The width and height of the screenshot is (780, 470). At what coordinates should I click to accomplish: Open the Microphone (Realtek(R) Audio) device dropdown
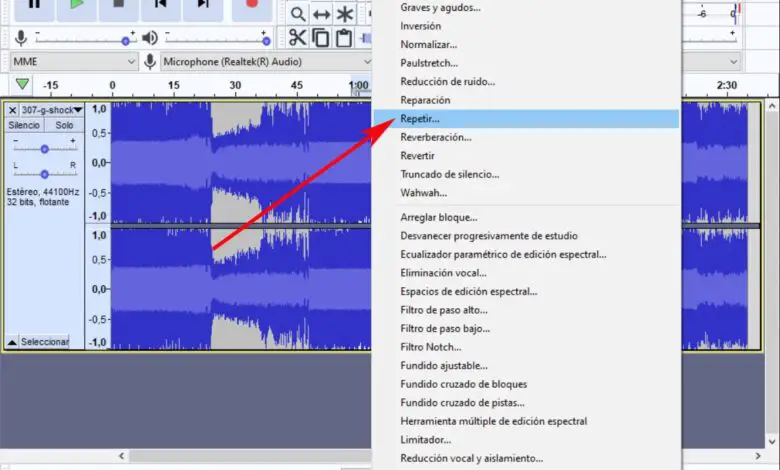tap(267, 62)
